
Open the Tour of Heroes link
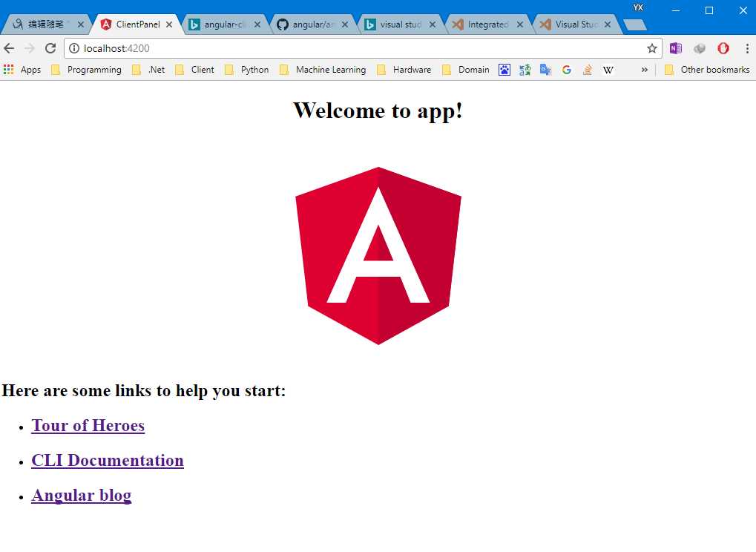pyautogui.click(x=88, y=426)
